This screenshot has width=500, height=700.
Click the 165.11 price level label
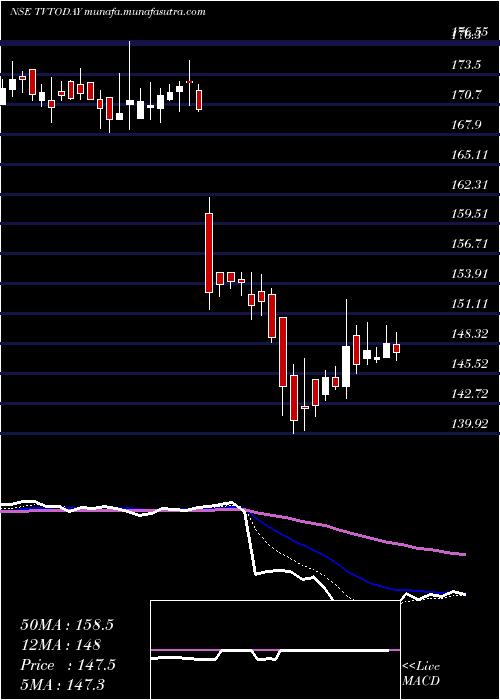click(469, 155)
